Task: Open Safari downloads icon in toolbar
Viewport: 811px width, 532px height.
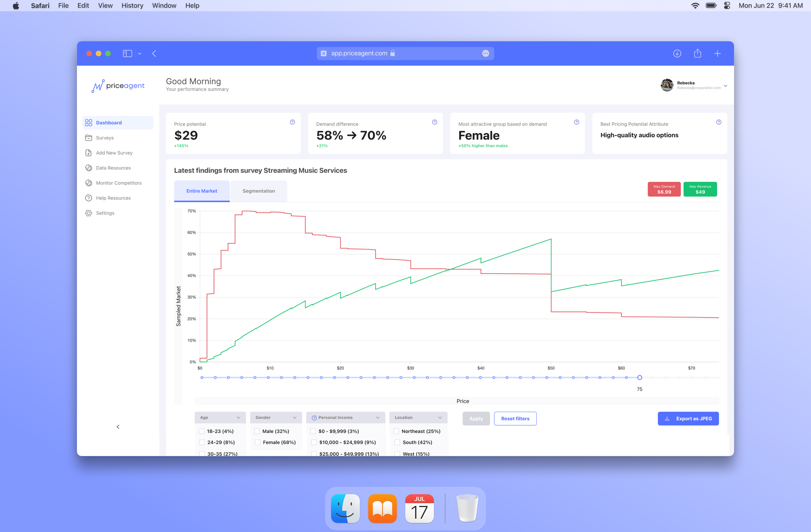Action: [x=677, y=53]
